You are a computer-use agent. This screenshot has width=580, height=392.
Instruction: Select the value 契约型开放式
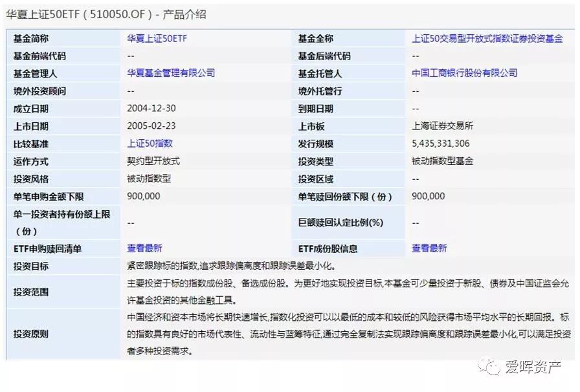tap(153, 161)
